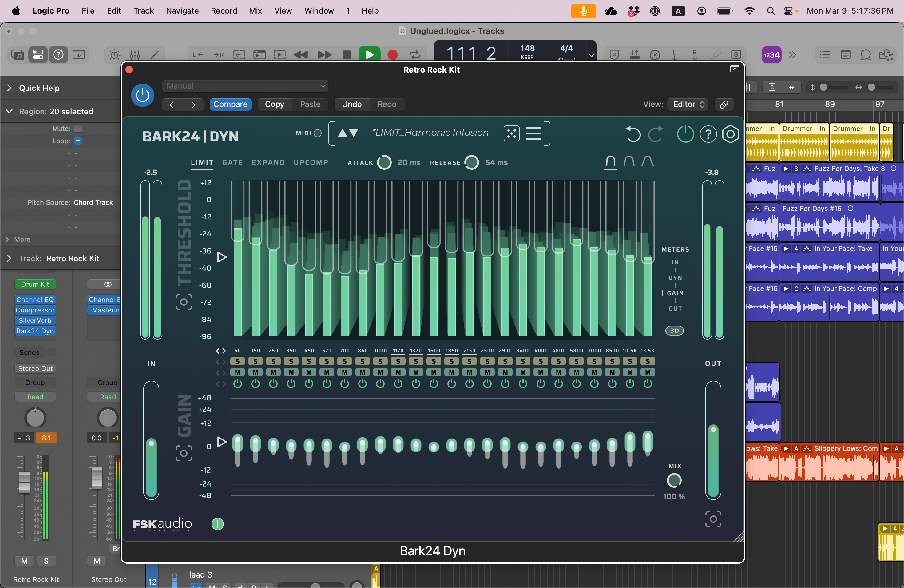Click the FSK audio info icon
904x588 pixels.
click(218, 524)
